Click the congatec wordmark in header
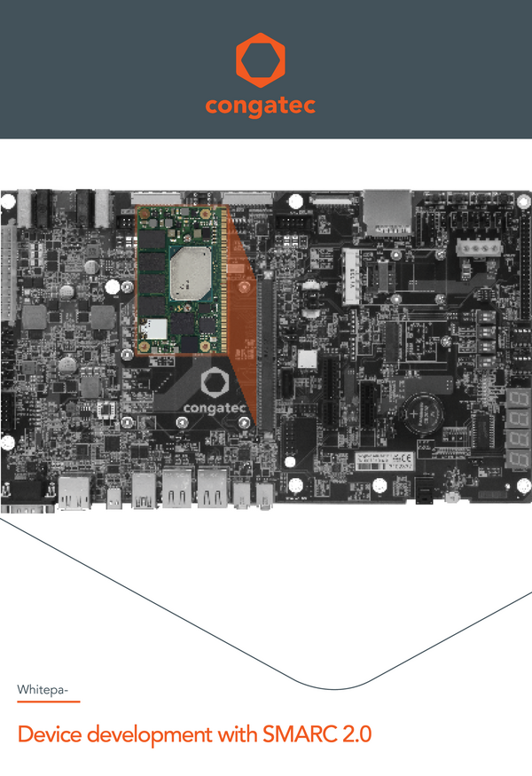The height and width of the screenshot is (776, 532). click(x=261, y=106)
